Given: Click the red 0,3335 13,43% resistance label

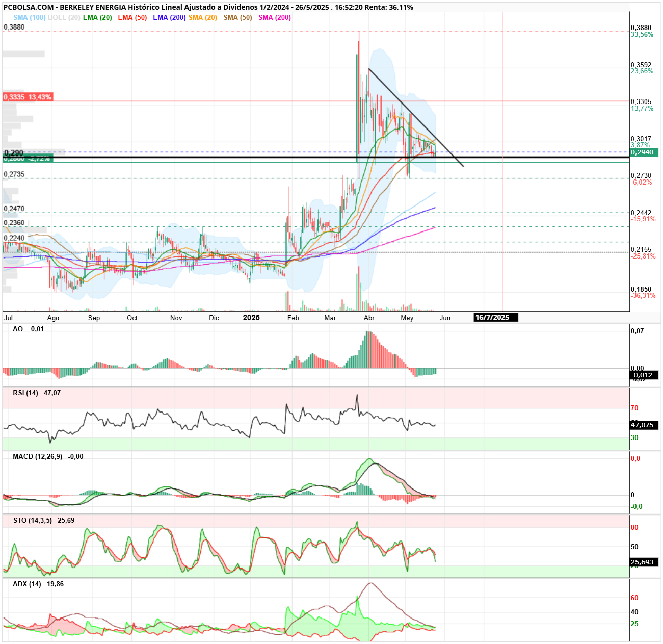Looking at the screenshot, I should [x=28, y=97].
